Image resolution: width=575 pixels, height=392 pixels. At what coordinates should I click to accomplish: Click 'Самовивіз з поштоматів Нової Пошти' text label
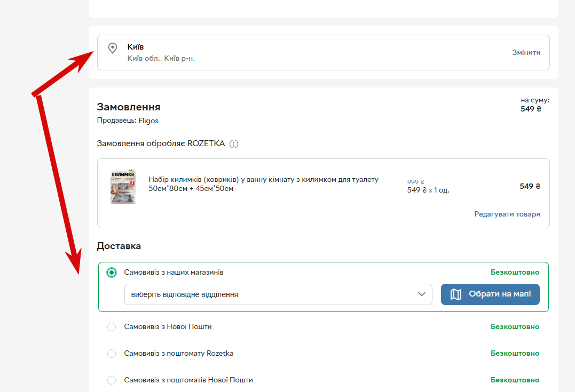[188, 380]
